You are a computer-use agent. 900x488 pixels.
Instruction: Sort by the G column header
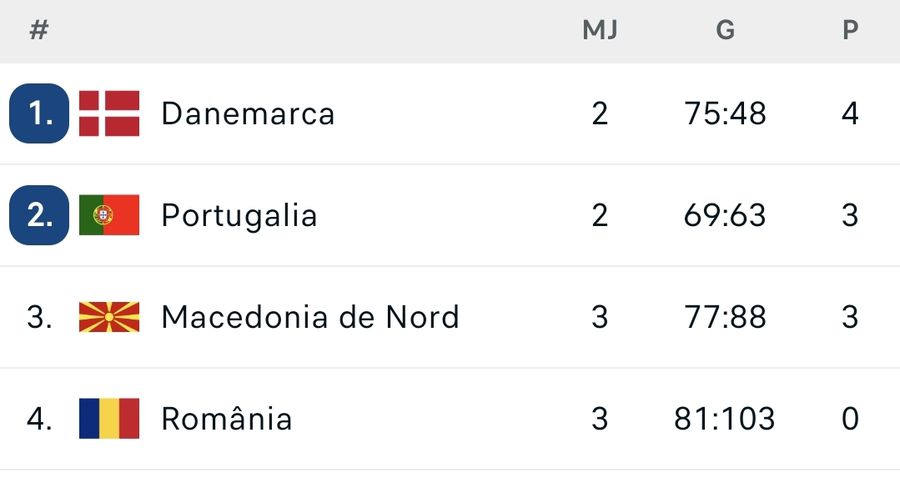pyautogui.click(x=725, y=30)
